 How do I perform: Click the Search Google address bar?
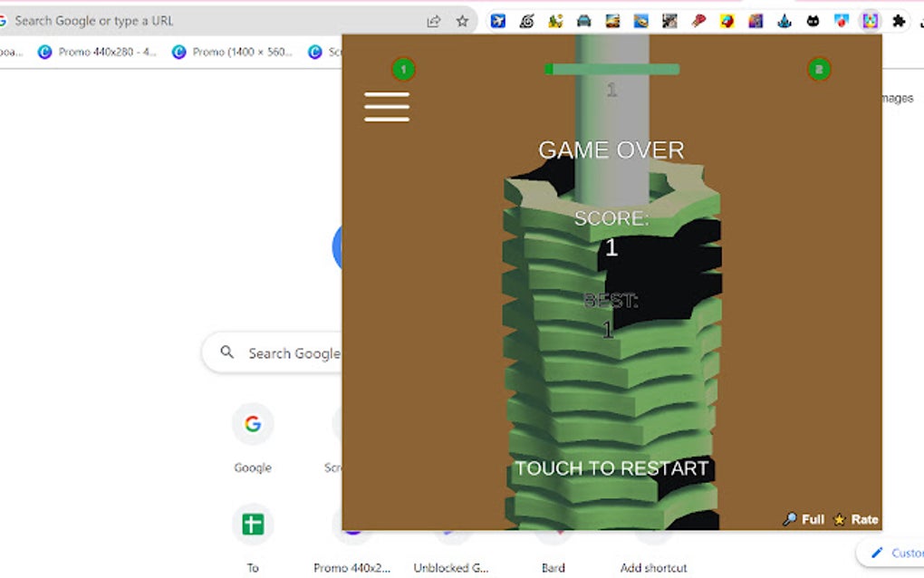(x=181, y=19)
